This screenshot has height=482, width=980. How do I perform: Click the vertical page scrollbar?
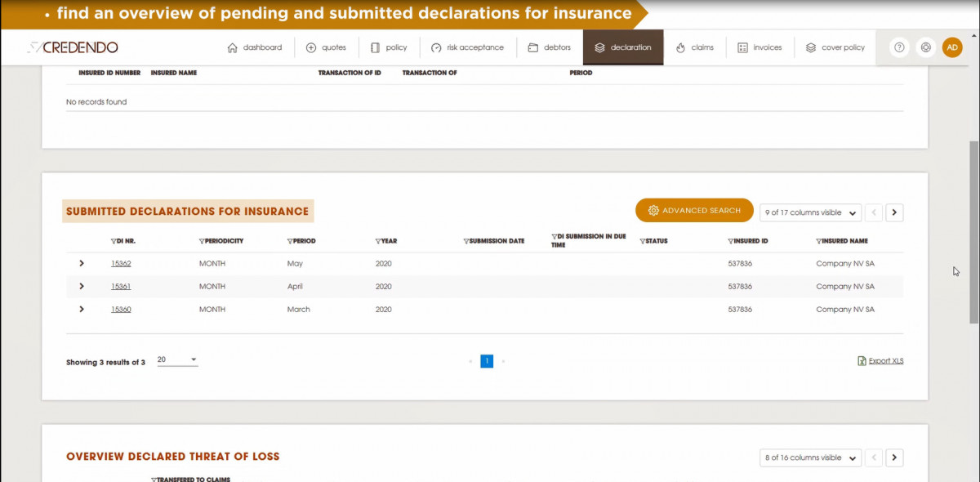(973, 231)
